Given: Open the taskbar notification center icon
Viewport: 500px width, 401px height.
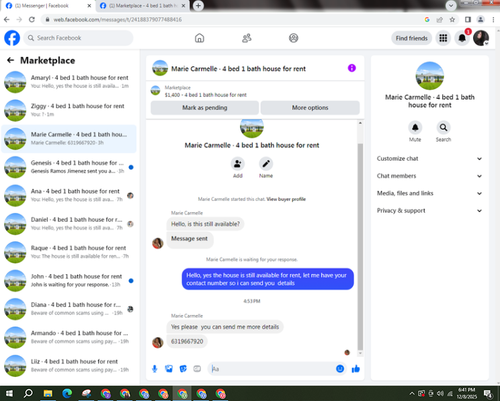Looking at the screenshot, I should 488,394.
